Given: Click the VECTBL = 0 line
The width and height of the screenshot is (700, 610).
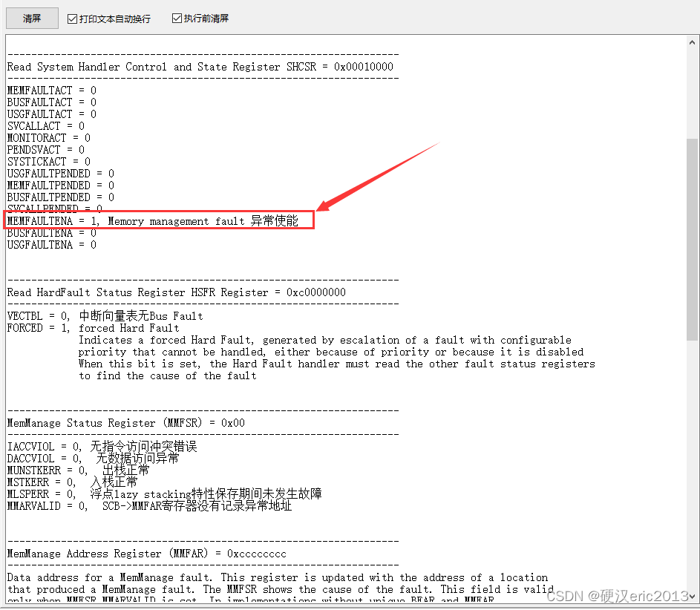Looking at the screenshot, I should (x=105, y=316).
